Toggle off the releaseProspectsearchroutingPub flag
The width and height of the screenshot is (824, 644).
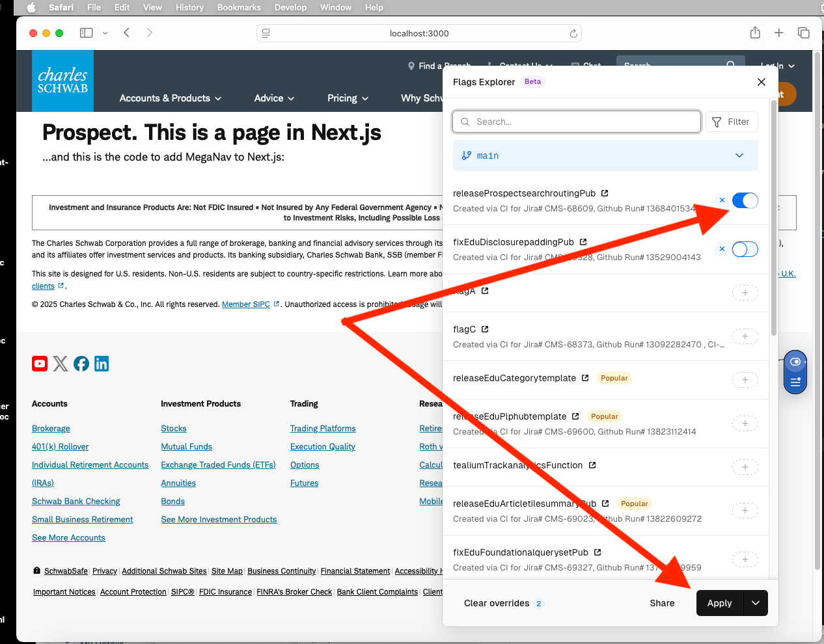[745, 200]
